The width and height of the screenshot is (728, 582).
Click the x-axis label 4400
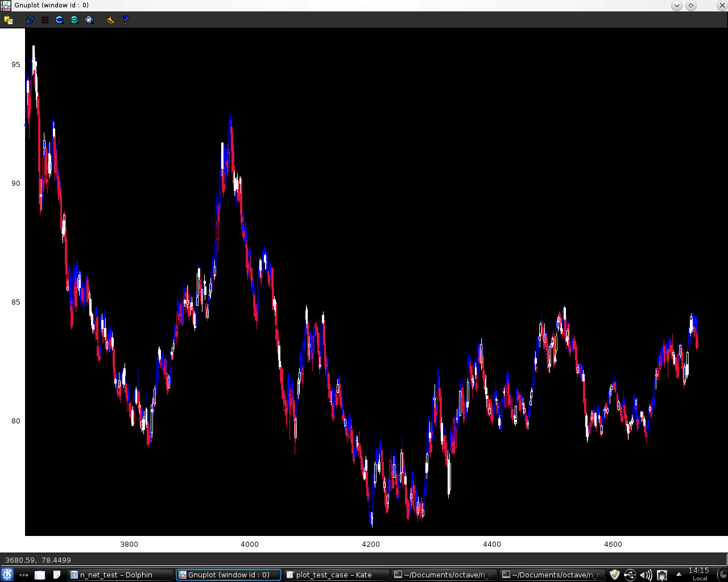(492, 544)
